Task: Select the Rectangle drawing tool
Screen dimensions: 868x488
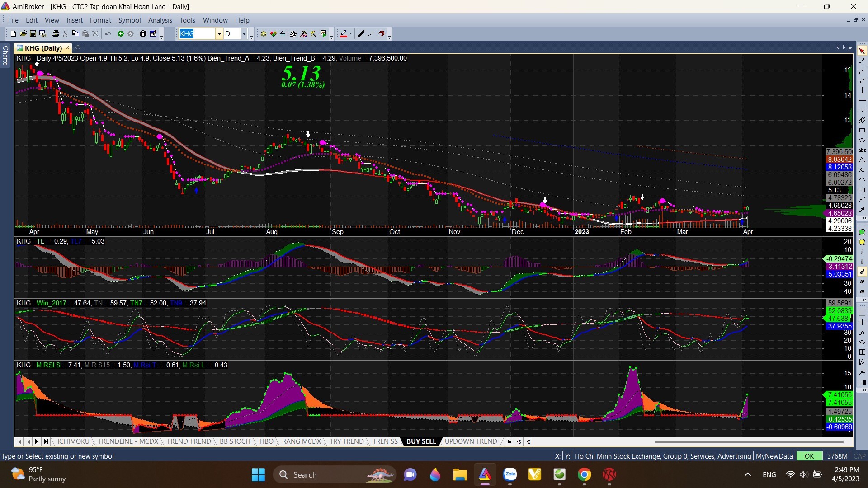Action: pos(862,130)
